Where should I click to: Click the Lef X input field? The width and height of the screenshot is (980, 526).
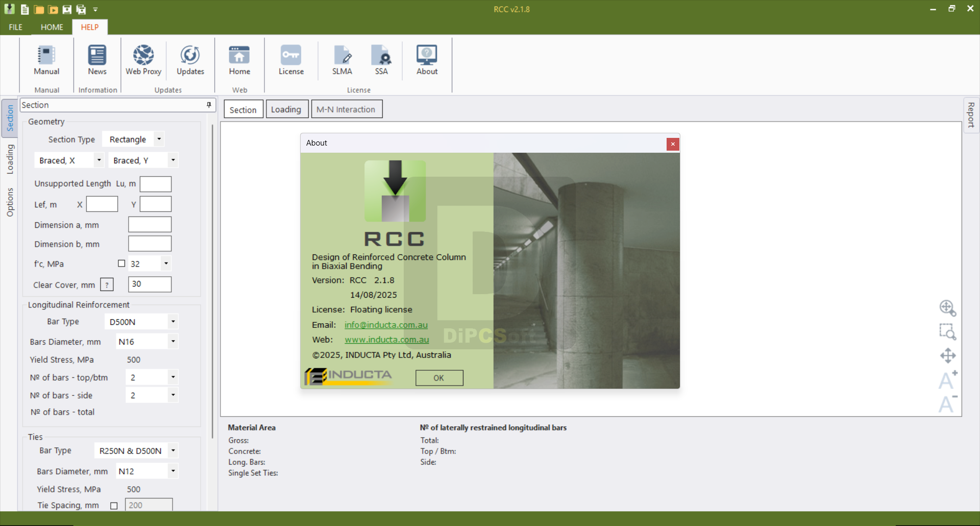coord(102,204)
